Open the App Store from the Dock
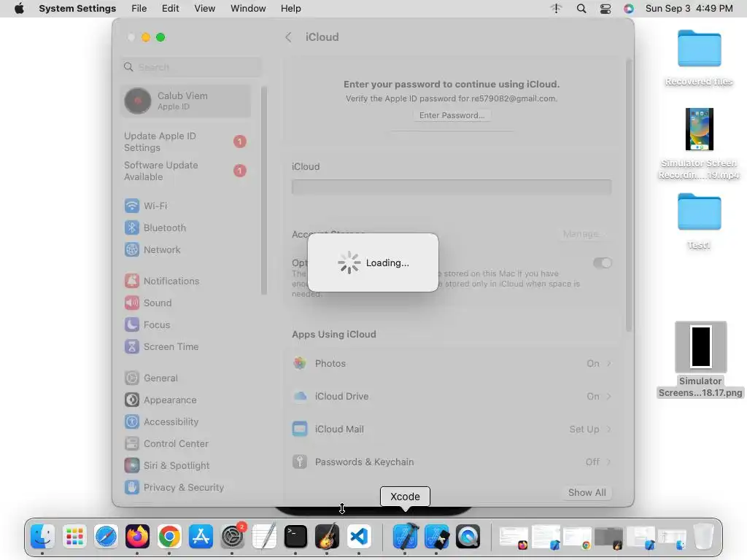 click(201, 536)
